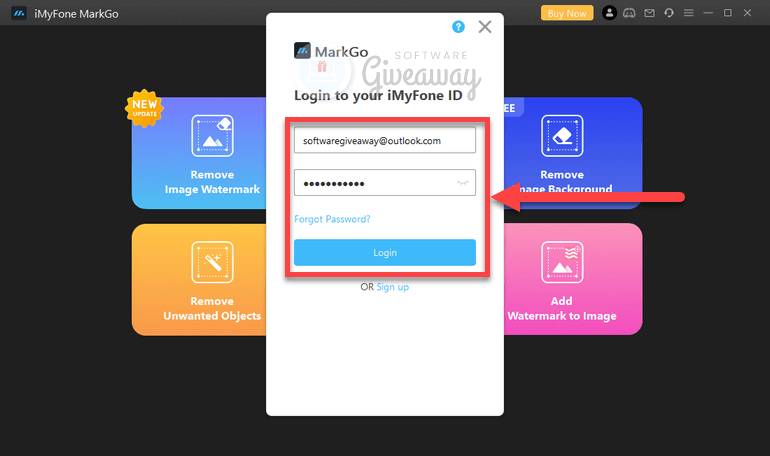The height and width of the screenshot is (456, 770).
Task: Click the mail feedback icon
Action: click(649, 13)
